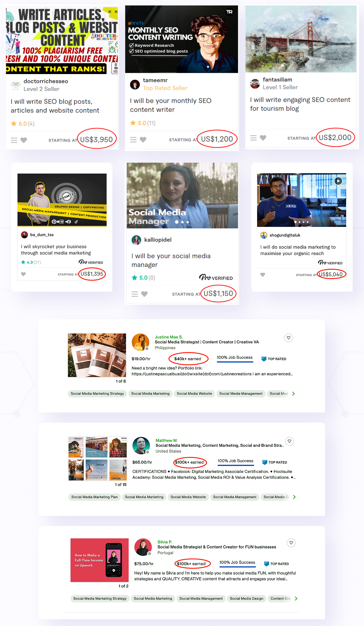This screenshot has height=626, width=364.
Task: Click the carousel dots on kalliopidel image
Action: tap(182, 222)
